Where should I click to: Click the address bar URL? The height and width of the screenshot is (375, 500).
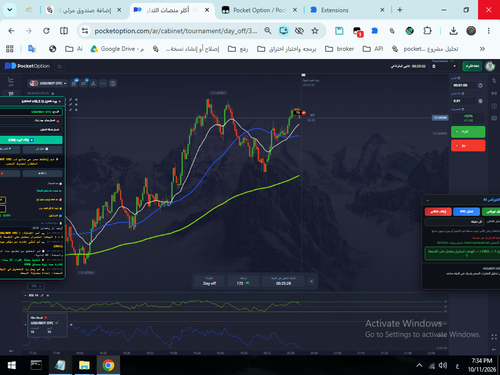(x=176, y=31)
